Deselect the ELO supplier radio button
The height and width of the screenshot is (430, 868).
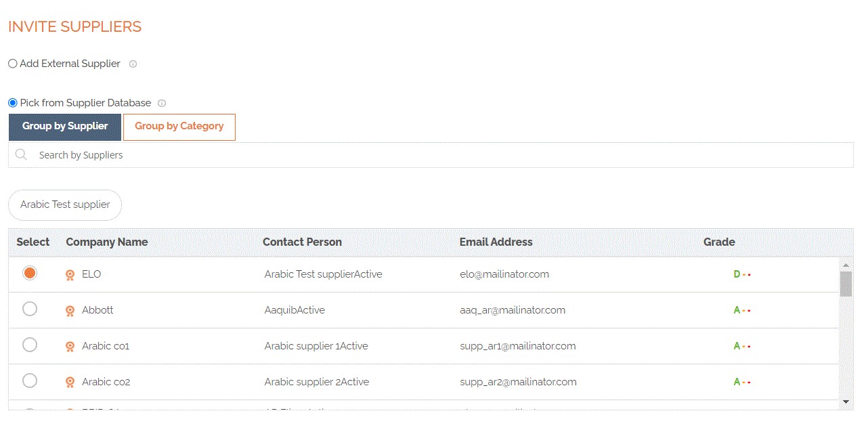(30, 273)
